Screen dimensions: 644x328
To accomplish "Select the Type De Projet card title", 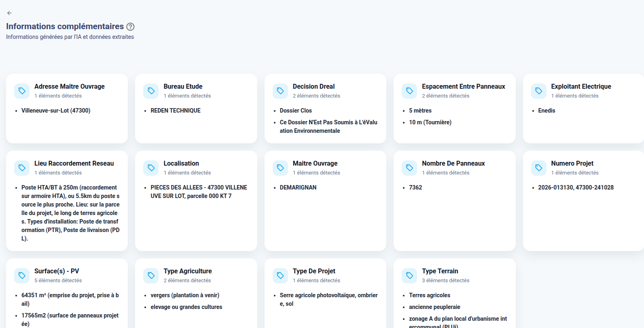I will pos(314,271).
